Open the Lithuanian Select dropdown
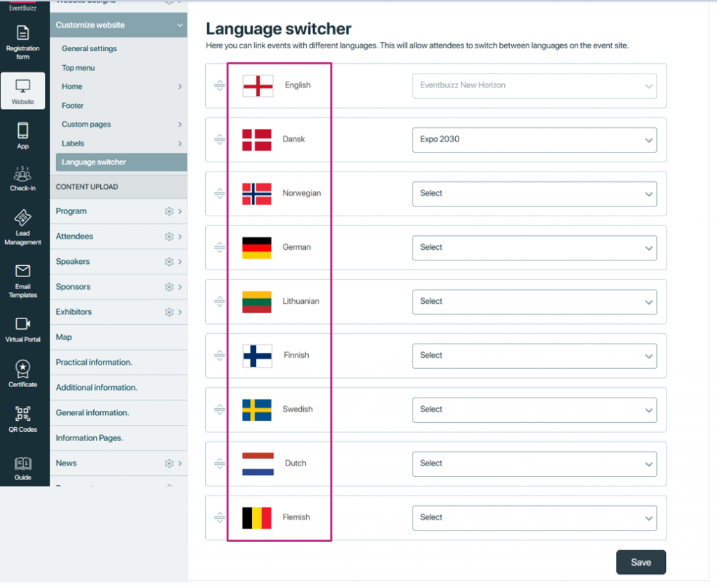 tap(534, 302)
